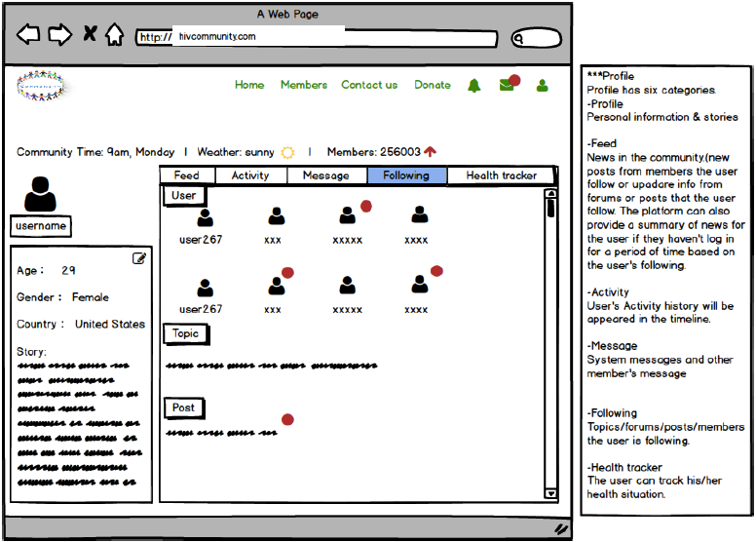
Task: Go to the Members page link
Action: 304,85
